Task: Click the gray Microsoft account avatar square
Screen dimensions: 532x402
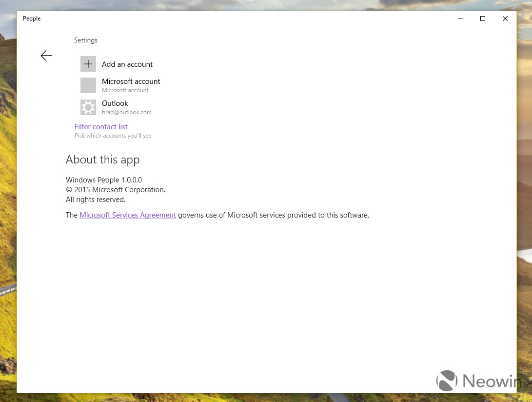Action: click(88, 85)
